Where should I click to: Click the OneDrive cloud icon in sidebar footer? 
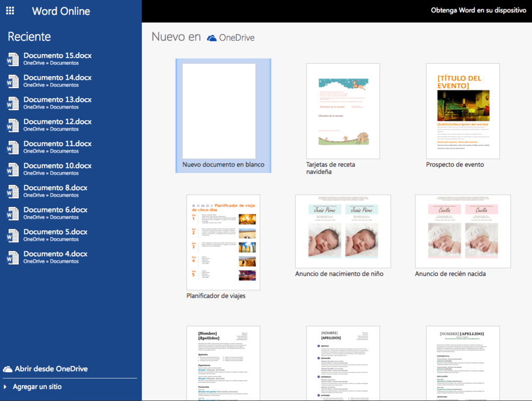8,369
